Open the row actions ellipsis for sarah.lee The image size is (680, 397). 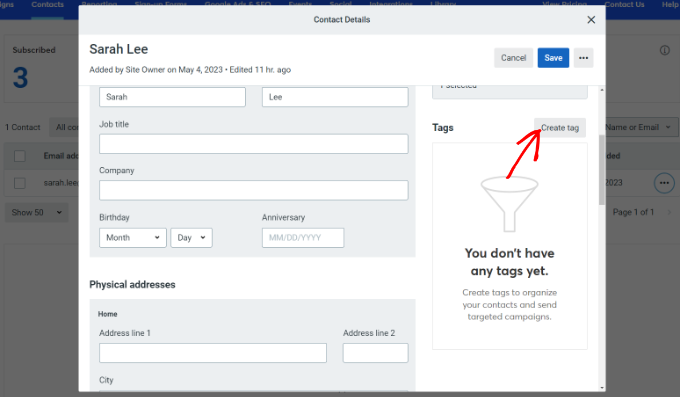tap(664, 183)
